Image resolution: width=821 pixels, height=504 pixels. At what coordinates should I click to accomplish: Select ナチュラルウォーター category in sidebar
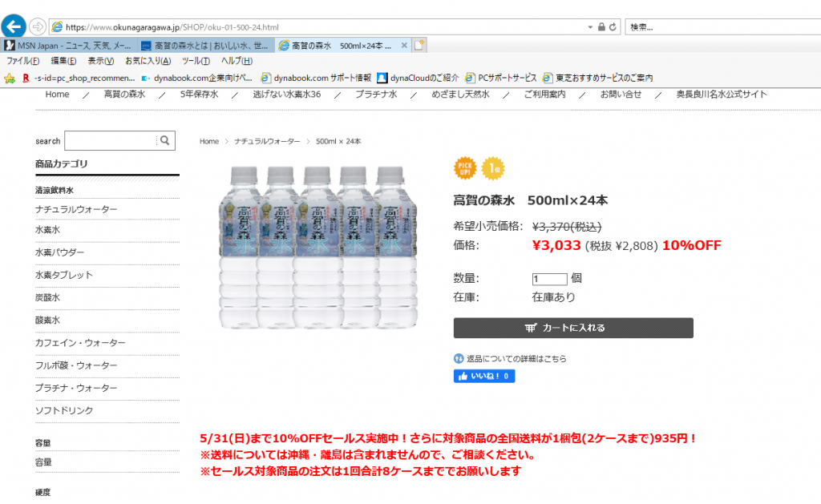(x=76, y=209)
